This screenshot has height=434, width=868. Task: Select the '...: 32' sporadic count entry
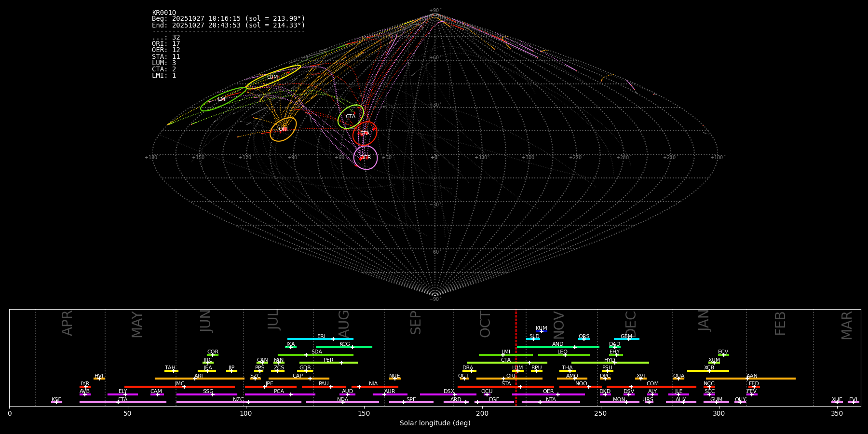166,38
